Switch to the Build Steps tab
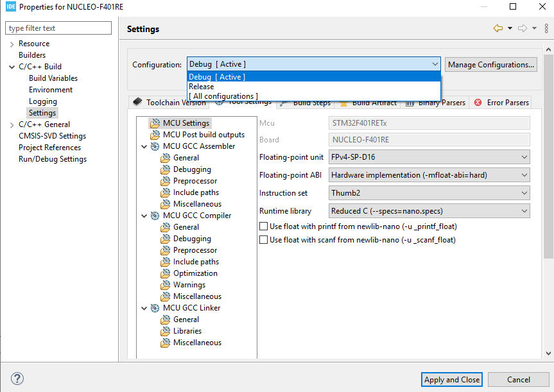 (306, 103)
